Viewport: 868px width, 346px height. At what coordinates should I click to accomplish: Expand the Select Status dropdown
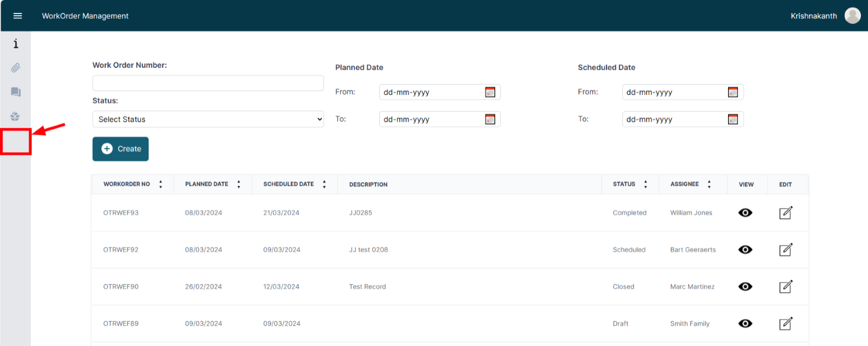pos(208,119)
